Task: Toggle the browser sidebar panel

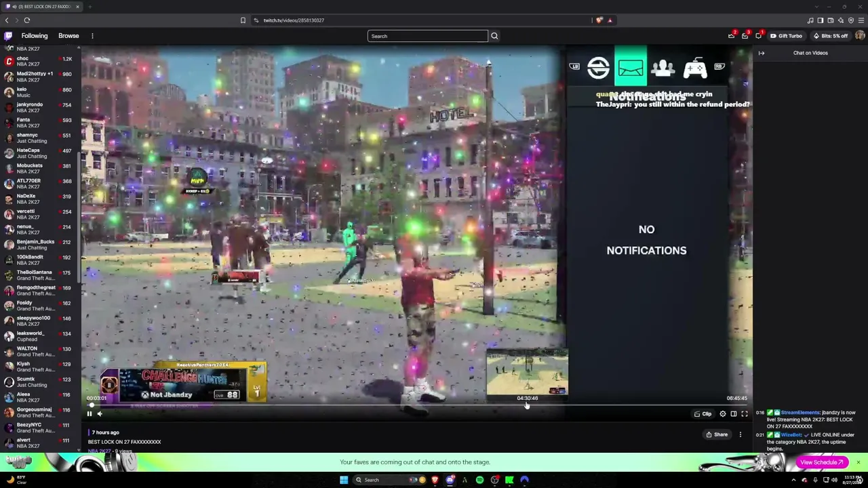Action: coord(821,20)
